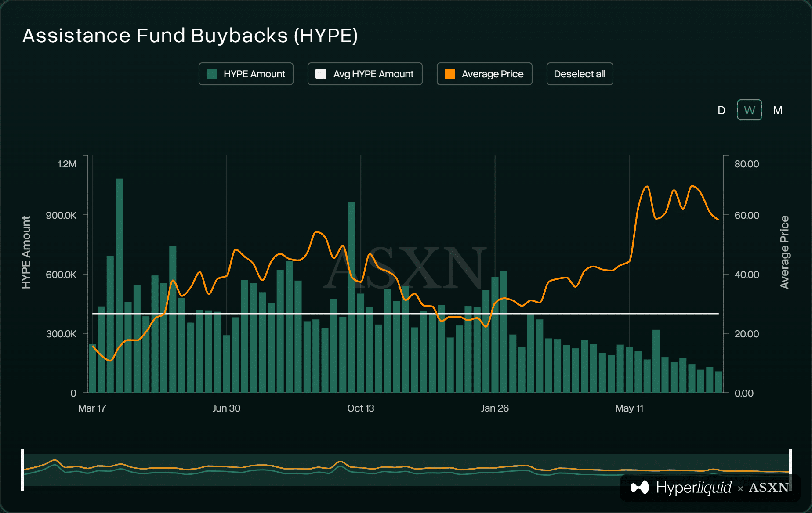812x513 pixels.
Task: Click the orange Average Price swatch
Action: 450,74
